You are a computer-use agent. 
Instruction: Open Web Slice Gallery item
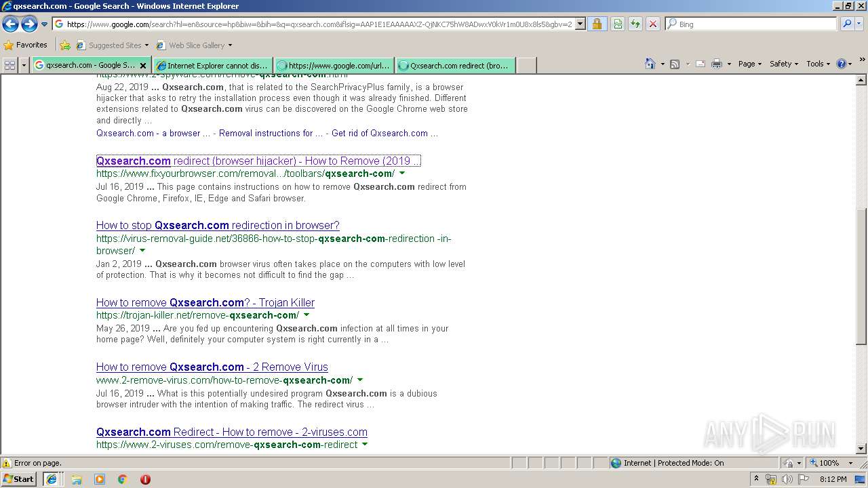coord(195,45)
